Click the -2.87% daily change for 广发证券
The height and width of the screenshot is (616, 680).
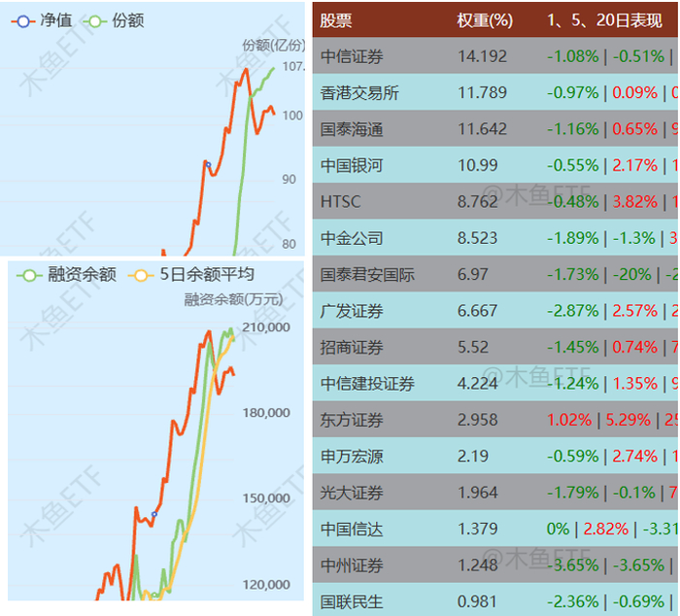573,311
